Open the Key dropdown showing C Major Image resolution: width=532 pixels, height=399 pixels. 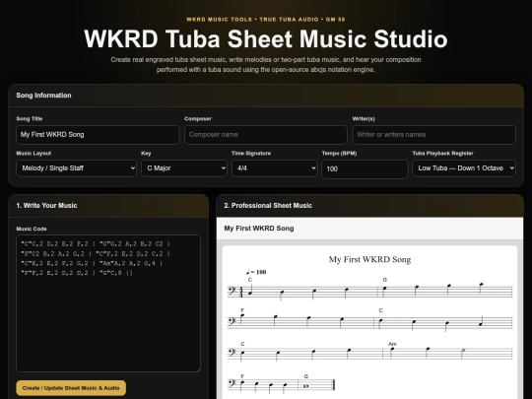(x=184, y=168)
